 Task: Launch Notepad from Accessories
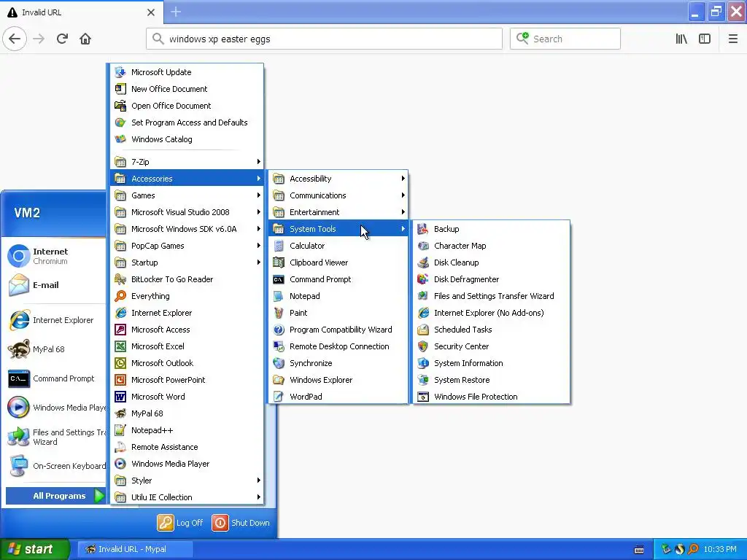[338, 296]
